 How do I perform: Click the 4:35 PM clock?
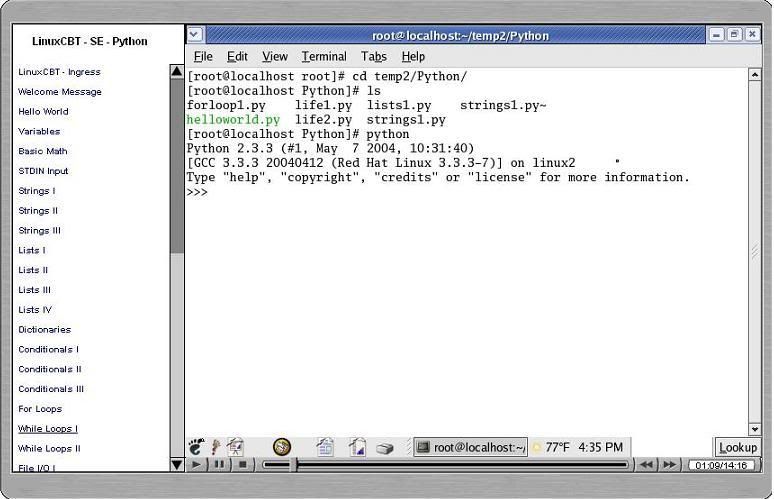coord(601,447)
